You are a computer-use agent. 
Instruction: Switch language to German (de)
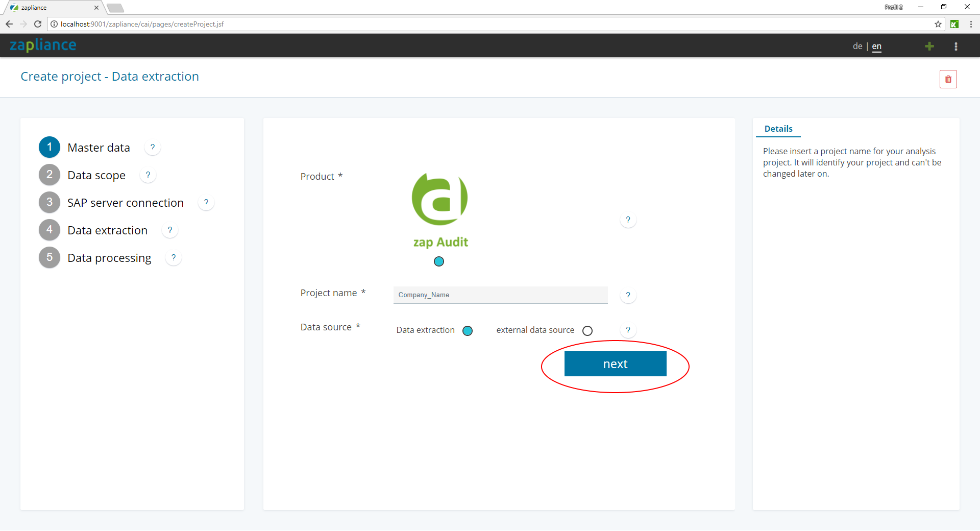click(x=857, y=46)
